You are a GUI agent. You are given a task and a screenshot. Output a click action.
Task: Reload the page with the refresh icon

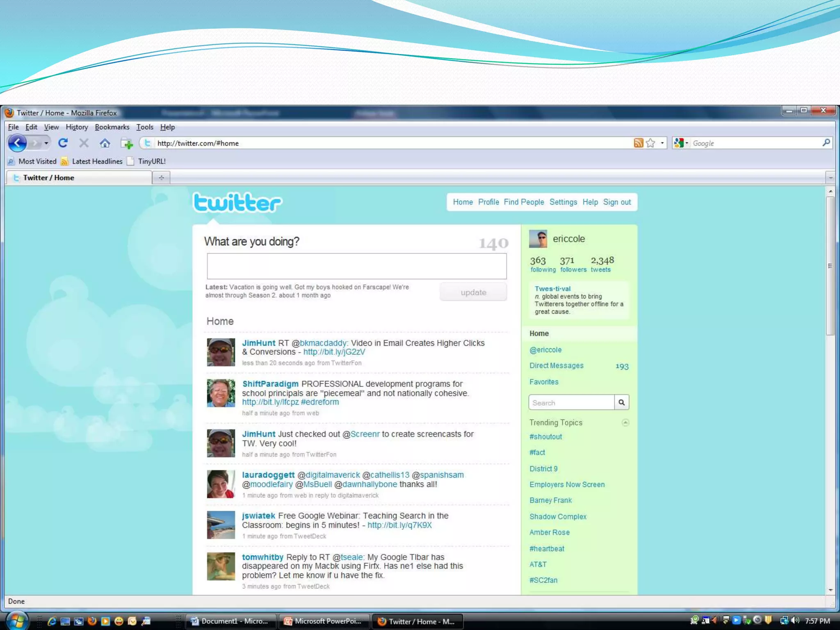point(63,143)
